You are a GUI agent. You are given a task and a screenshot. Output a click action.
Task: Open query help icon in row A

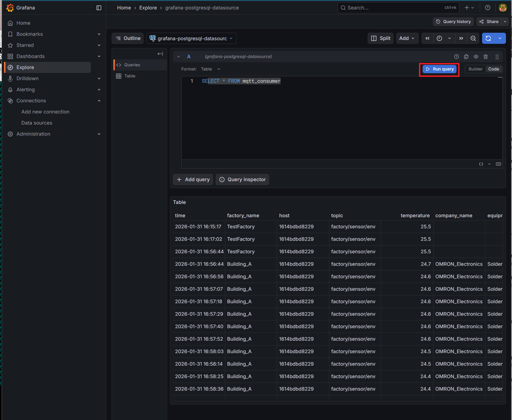pos(456,57)
